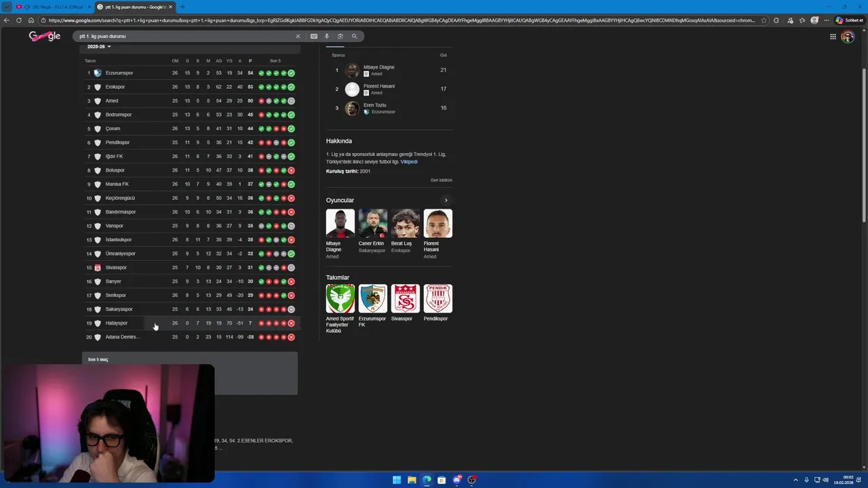
Task: Search by image with the lens icon
Action: pyautogui.click(x=340, y=37)
